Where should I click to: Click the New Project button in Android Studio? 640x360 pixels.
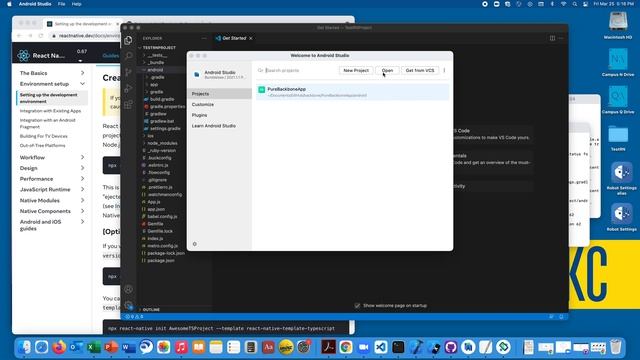click(356, 70)
